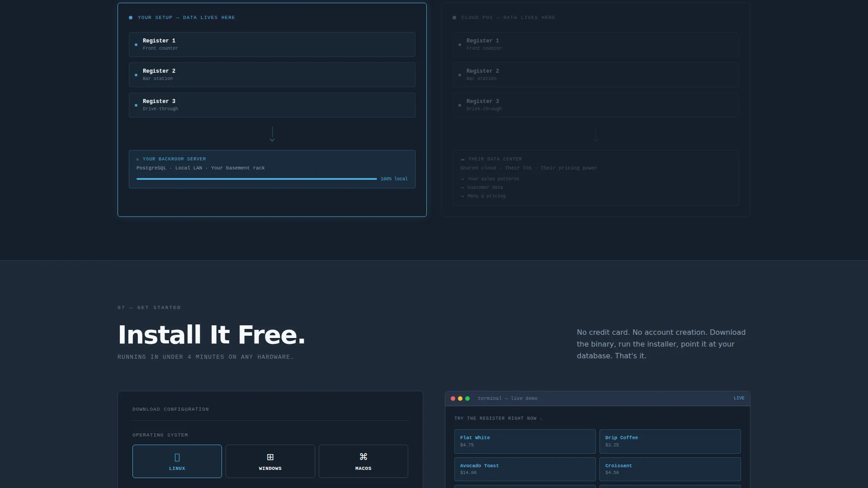Click the red terminal window dot
Viewport: 868px width, 488px height.
[x=453, y=399]
